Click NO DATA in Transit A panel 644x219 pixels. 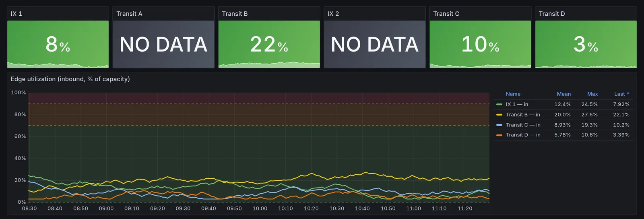click(163, 44)
